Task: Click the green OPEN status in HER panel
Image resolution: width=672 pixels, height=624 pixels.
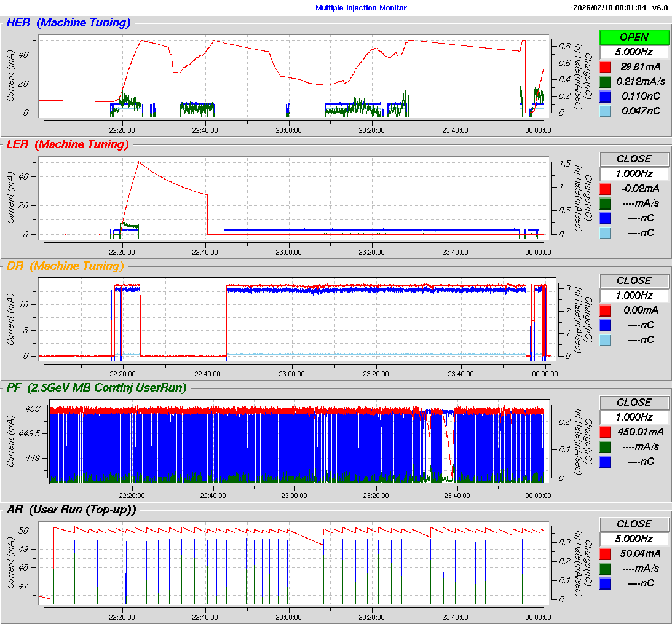Action: (634, 37)
